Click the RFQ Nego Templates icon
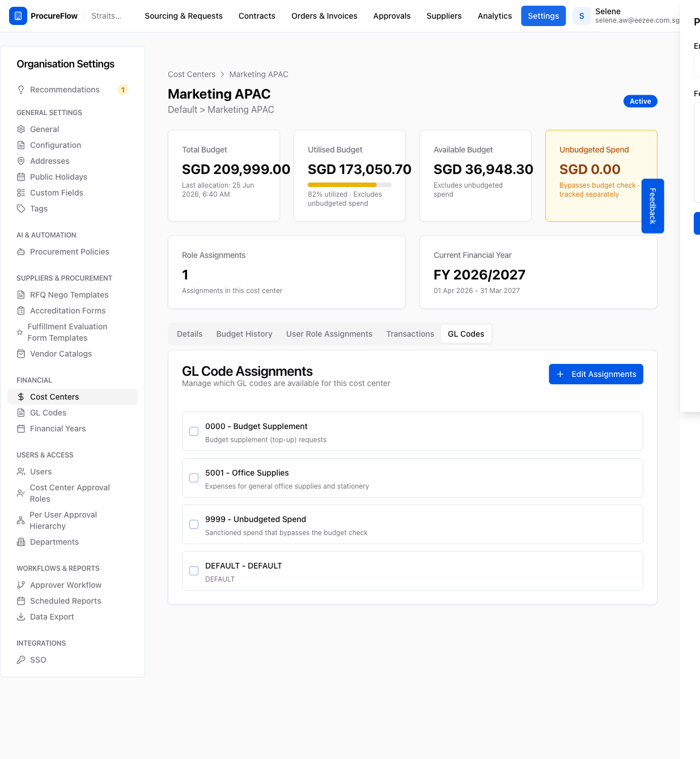Viewport: 700px width, 759px height. coord(21,295)
